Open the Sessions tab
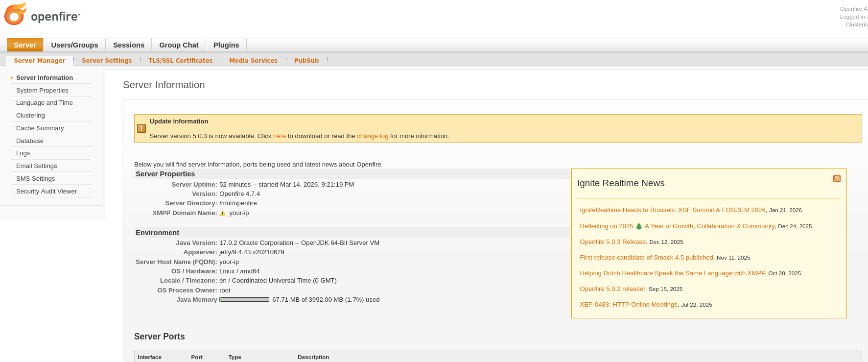Viewport: 868px width, 362px height. (x=129, y=45)
